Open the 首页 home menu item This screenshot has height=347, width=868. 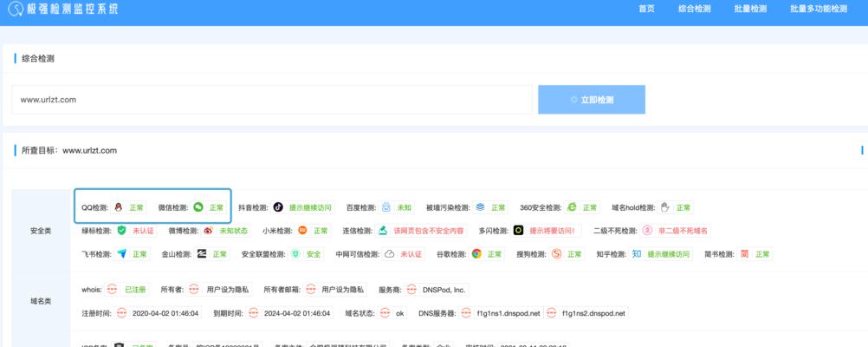point(646,9)
